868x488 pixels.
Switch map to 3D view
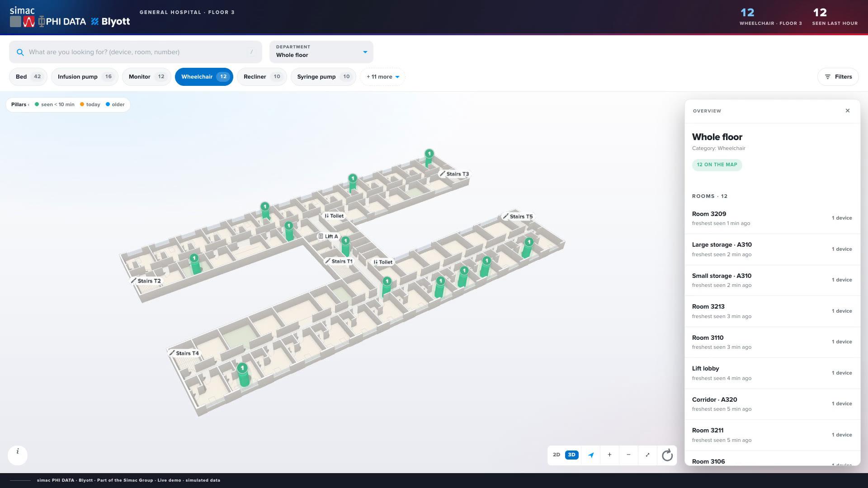point(571,455)
